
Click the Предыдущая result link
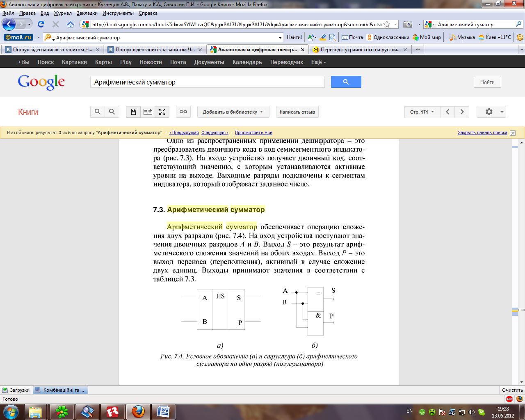184,132
